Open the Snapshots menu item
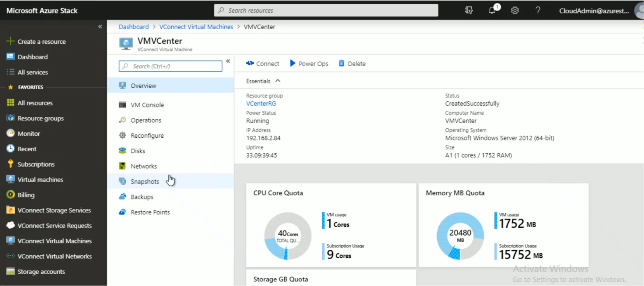This screenshot has height=286, width=644. (170, 181)
